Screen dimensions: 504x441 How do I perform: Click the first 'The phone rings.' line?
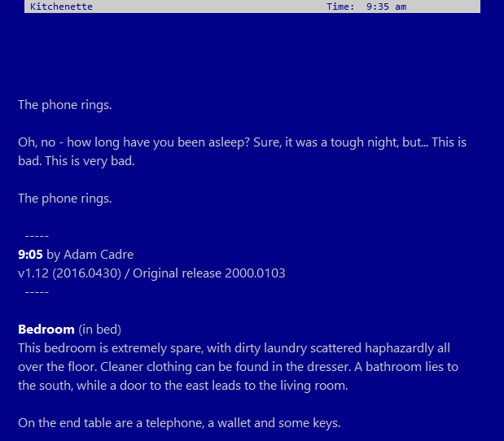coord(65,105)
